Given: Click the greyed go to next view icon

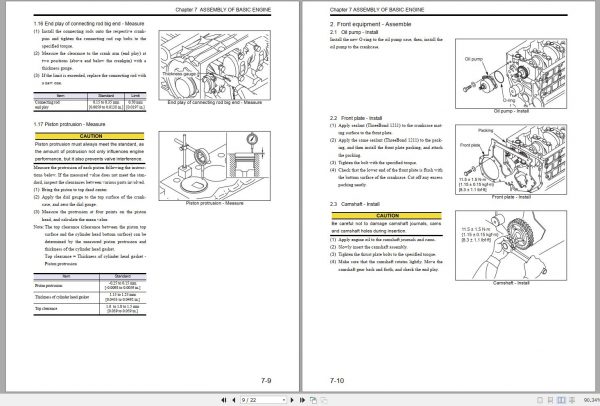Looking at the screenshot, I should click(323, 400).
